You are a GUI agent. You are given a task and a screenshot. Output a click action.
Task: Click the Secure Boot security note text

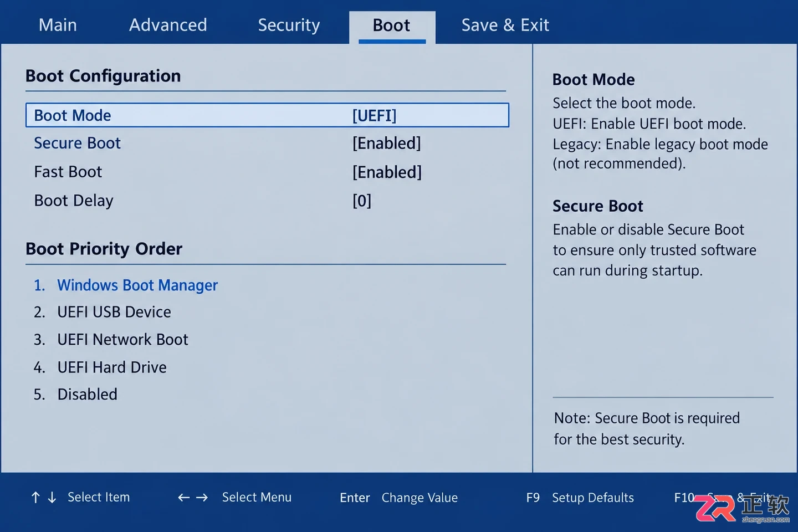click(x=647, y=428)
